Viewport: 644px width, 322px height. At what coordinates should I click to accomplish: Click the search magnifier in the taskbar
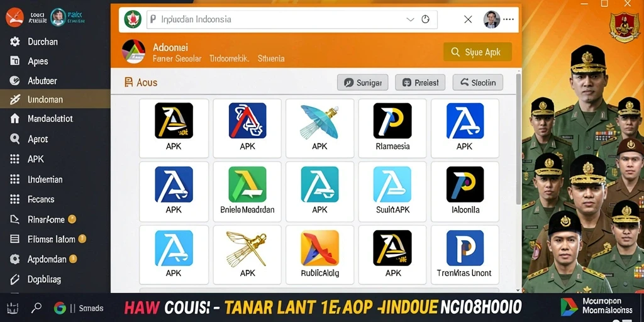click(36, 307)
